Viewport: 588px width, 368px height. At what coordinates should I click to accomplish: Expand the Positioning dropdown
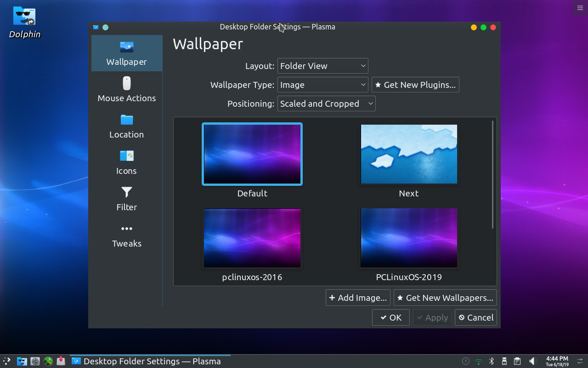[327, 103]
